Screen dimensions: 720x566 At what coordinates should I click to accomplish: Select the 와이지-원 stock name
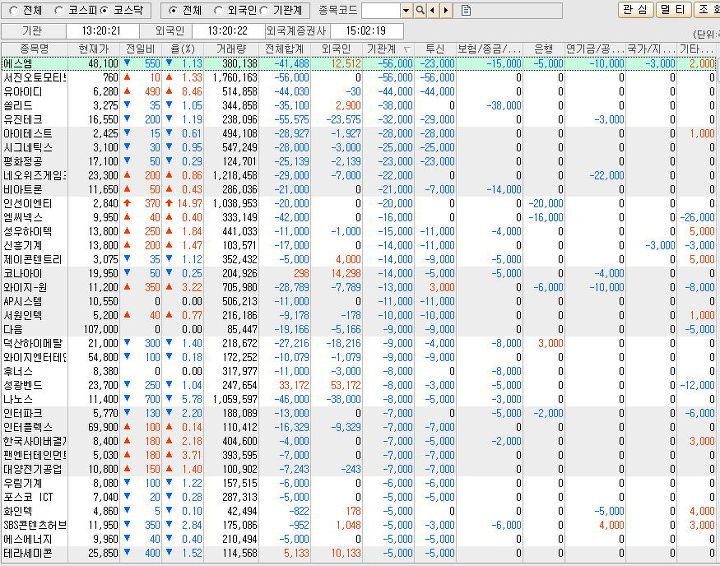(25, 287)
